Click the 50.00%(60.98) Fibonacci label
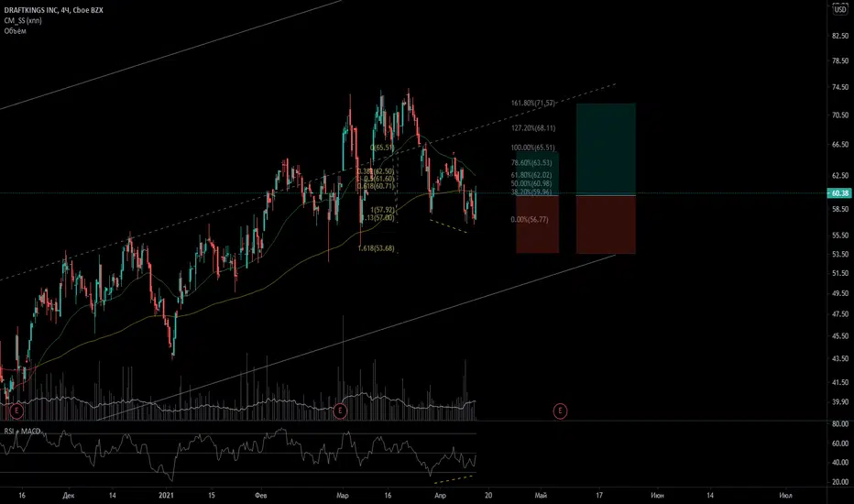This screenshot has width=854, height=504. [x=531, y=183]
